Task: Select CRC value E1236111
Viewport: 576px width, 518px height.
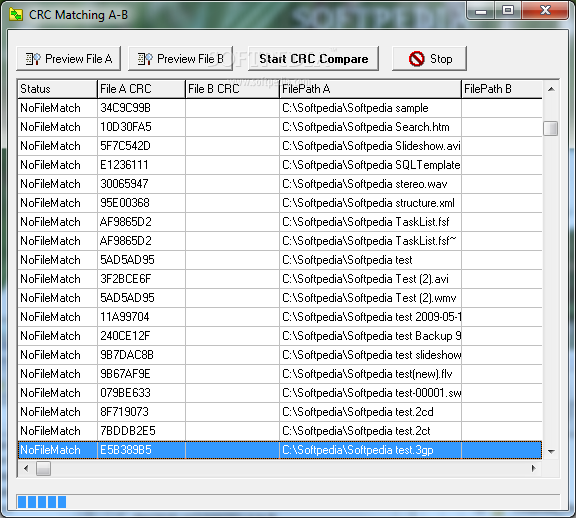Action: [124, 165]
